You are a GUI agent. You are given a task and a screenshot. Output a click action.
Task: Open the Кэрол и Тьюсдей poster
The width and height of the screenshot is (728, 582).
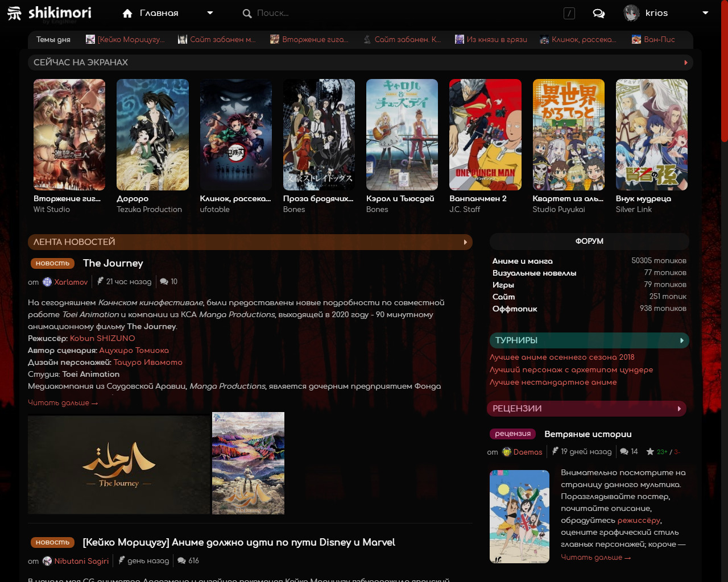click(x=402, y=135)
